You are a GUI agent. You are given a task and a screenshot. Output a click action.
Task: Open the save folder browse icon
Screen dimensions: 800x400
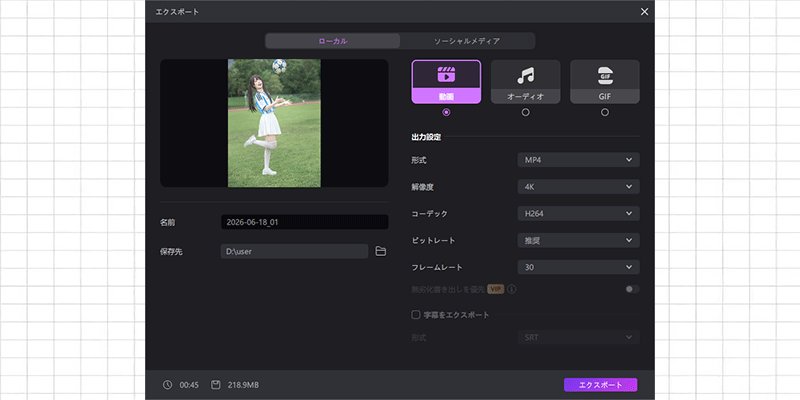[381, 251]
